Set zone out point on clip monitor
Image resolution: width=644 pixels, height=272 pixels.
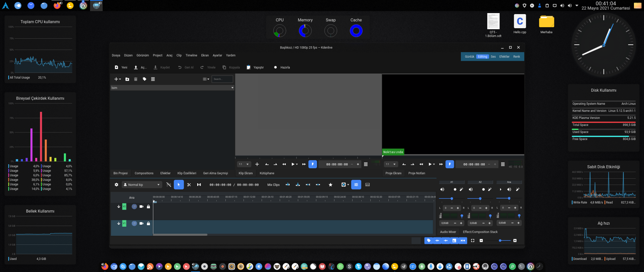275,164
